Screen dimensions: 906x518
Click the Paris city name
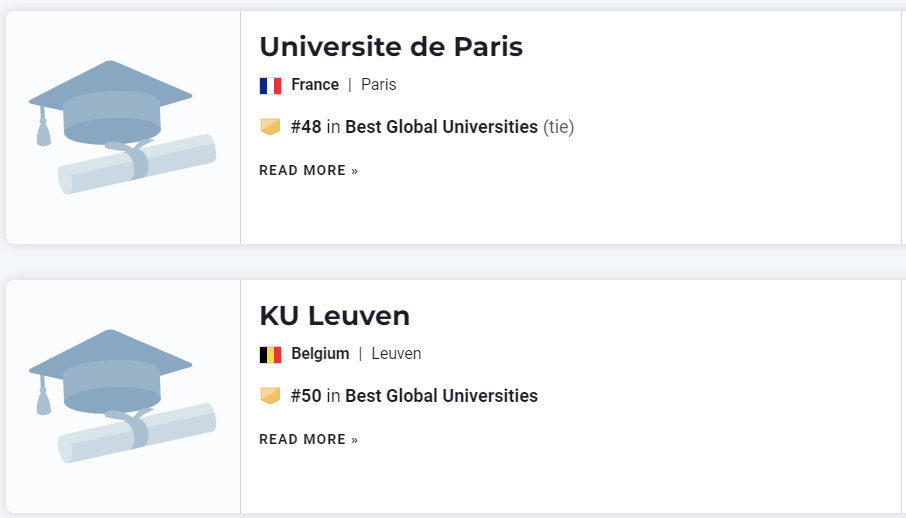(x=378, y=84)
